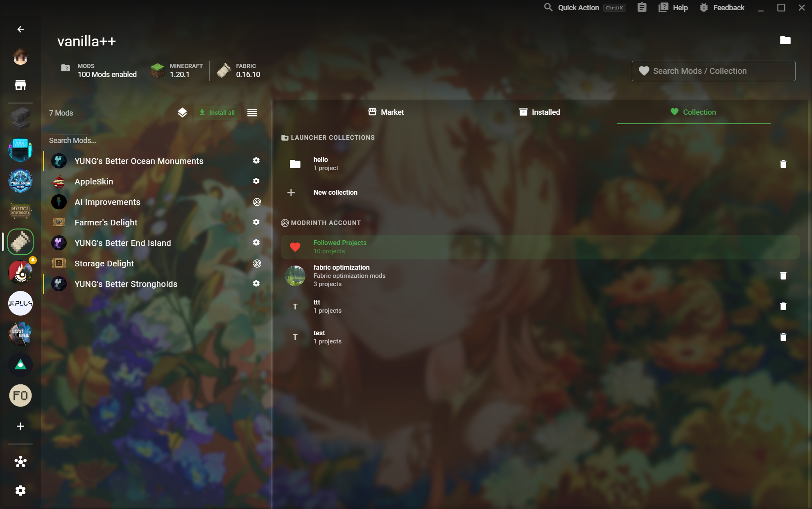Open Farmer's Delight gear options
812x509 pixels.
(256, 222)
